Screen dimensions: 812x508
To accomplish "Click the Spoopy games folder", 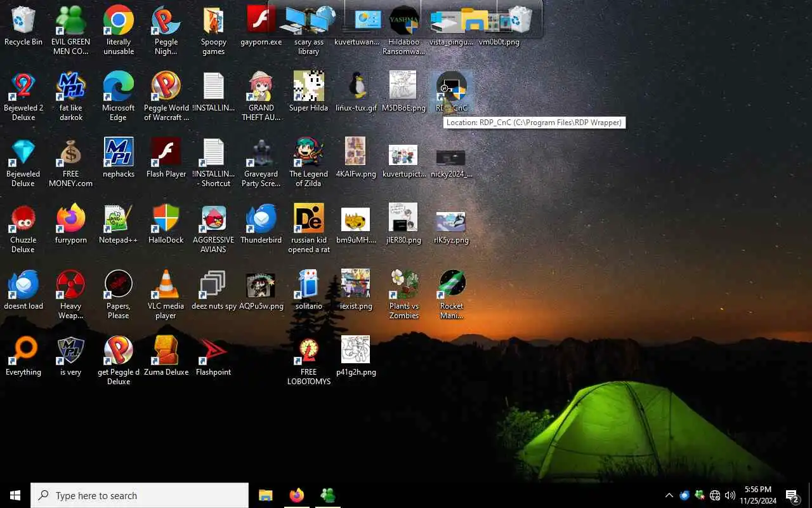I will (x=214, y=30).
